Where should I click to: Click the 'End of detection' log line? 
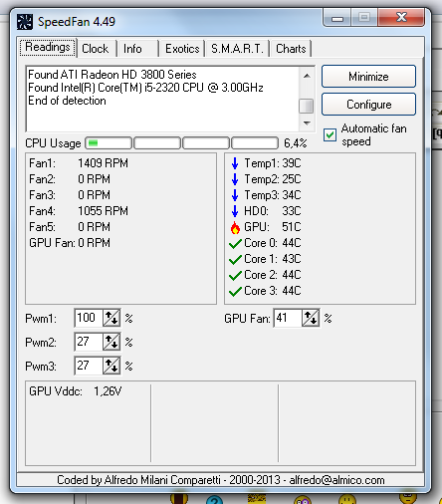67,101
